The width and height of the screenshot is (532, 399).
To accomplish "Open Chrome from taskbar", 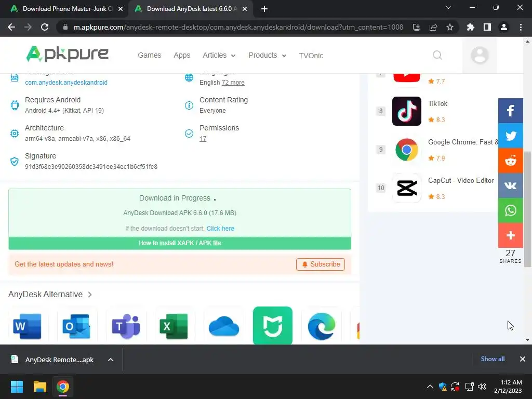I will [x=63, y=387].
